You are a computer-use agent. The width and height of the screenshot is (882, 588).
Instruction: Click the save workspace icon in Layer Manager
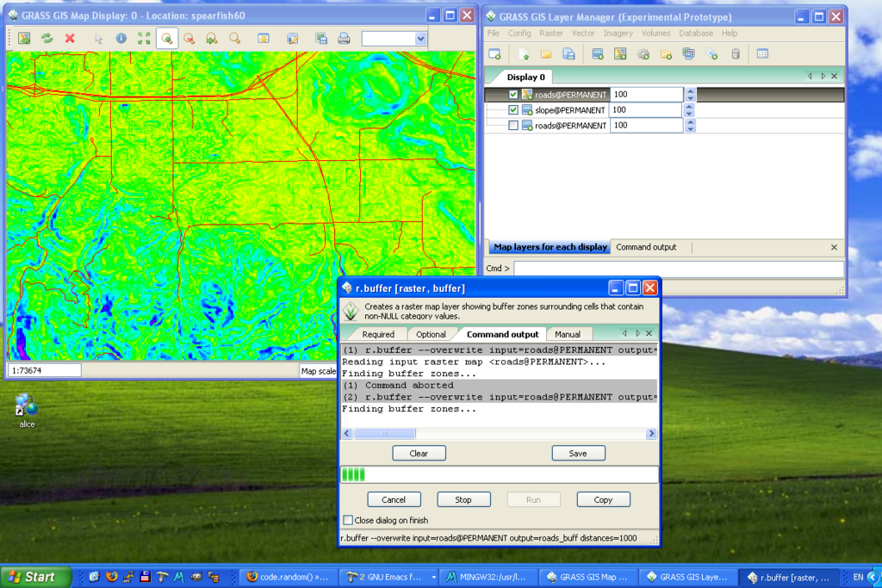click(568, 54)
